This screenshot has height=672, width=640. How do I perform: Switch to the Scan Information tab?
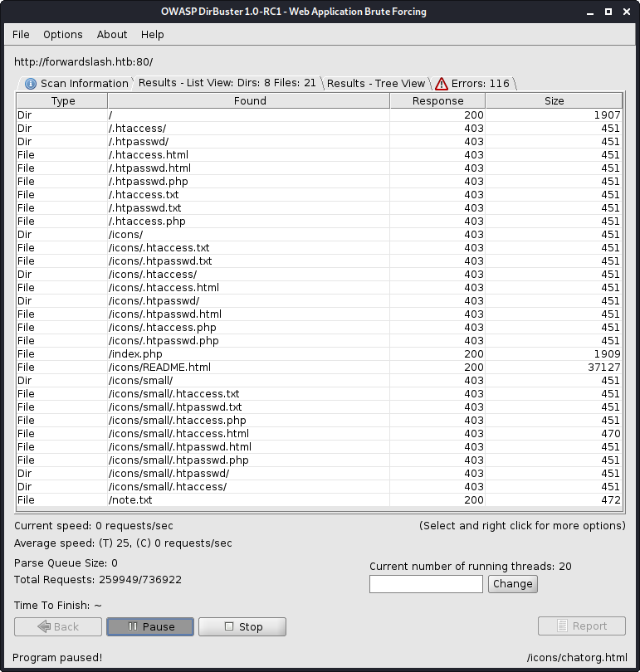tap(76, 83)
